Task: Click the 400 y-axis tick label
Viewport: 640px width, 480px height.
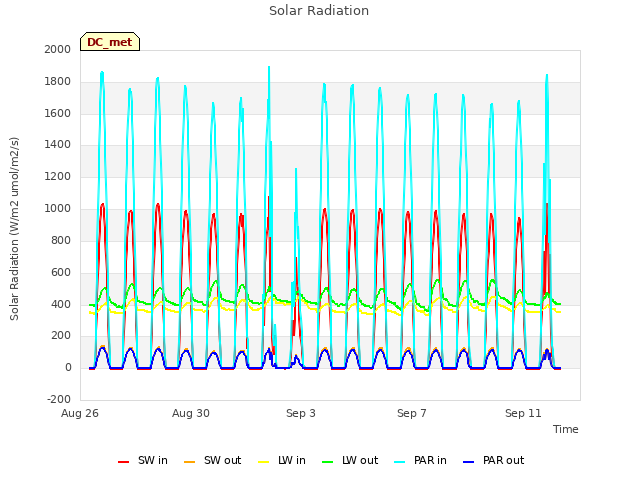Action: pos(61,304)
